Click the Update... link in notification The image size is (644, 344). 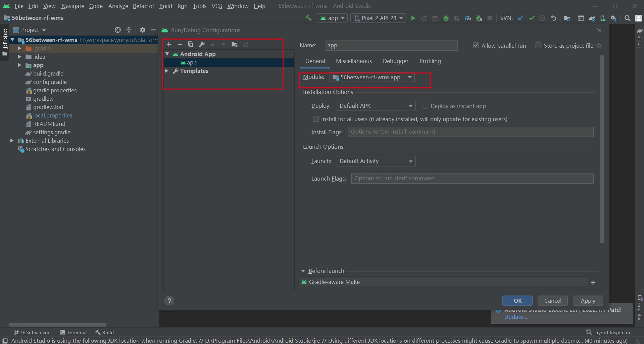pos(515,317)
